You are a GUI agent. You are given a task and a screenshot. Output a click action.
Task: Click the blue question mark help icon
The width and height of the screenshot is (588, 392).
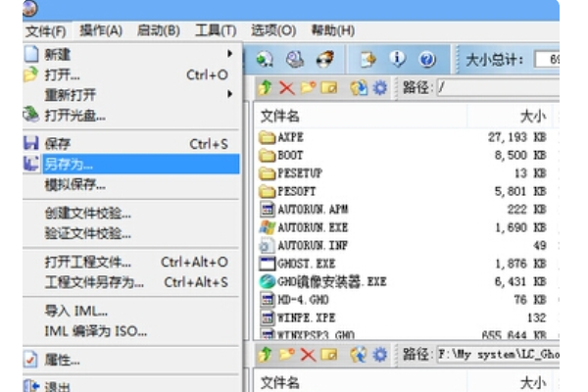tap(427, 59)
